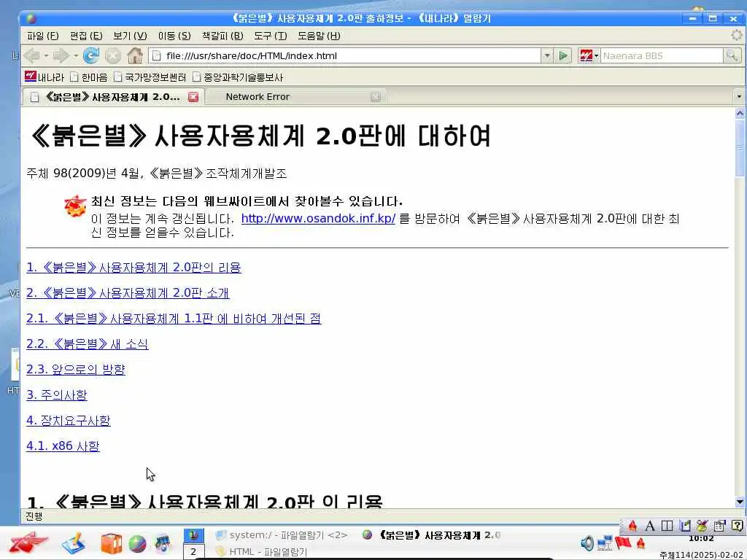Click the network computers tray icon

coord(605,542)
